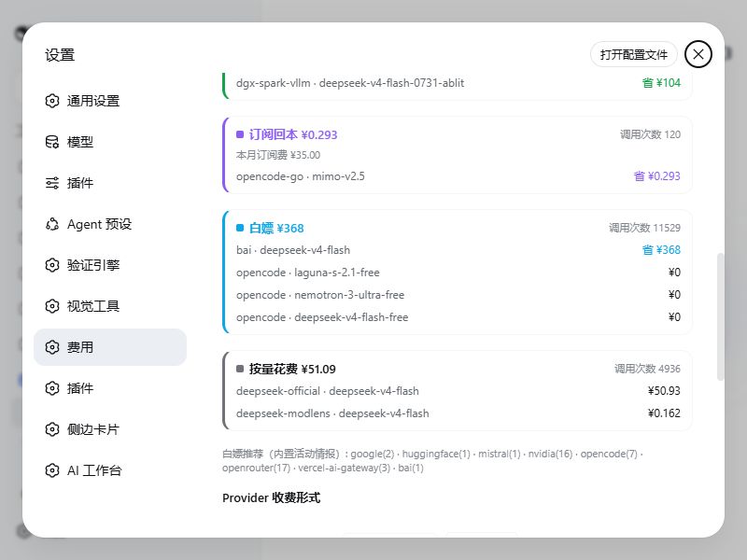
Task: Click the deepseek-modlens · deepseek-v4-flash row
Action: click(x=458, y=413)
